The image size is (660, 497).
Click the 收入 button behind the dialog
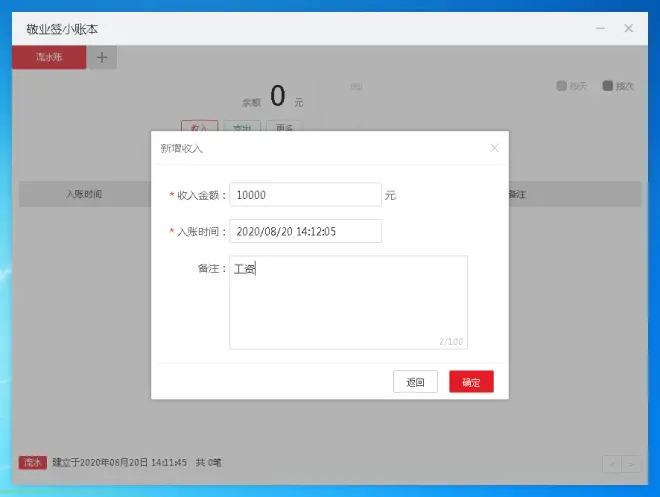tap(200, 126)
